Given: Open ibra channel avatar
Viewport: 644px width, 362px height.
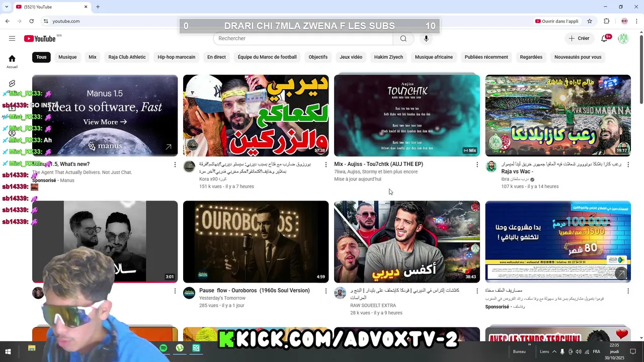Looking at the screenshot, I should pyautogui.click(x=491, y=167).
